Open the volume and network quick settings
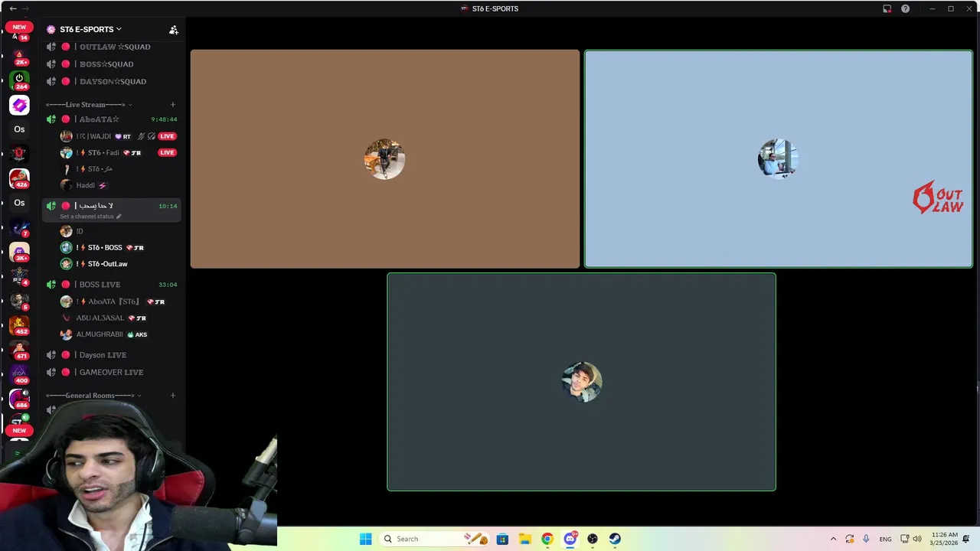This screenshot has width=980, height=551. click(x=911, y=539)
